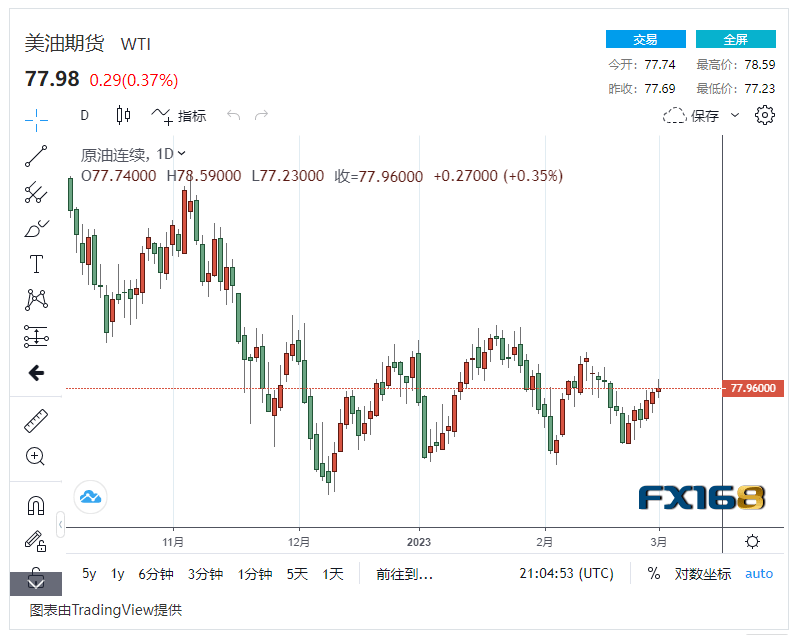Open 前往到 go-to-date field
Screen dimensions: 800x635
point(404,574)
